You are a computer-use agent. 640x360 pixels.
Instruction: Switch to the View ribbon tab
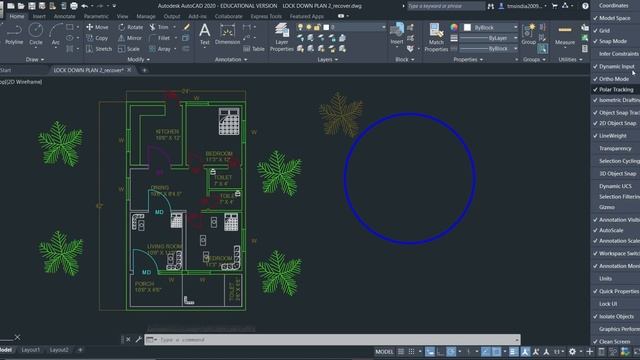(x=122, y=16)
